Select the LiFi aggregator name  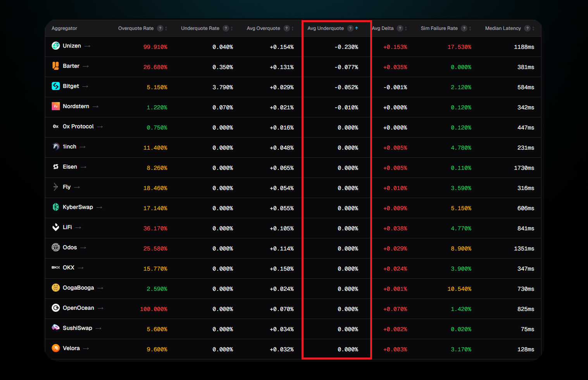67,227
